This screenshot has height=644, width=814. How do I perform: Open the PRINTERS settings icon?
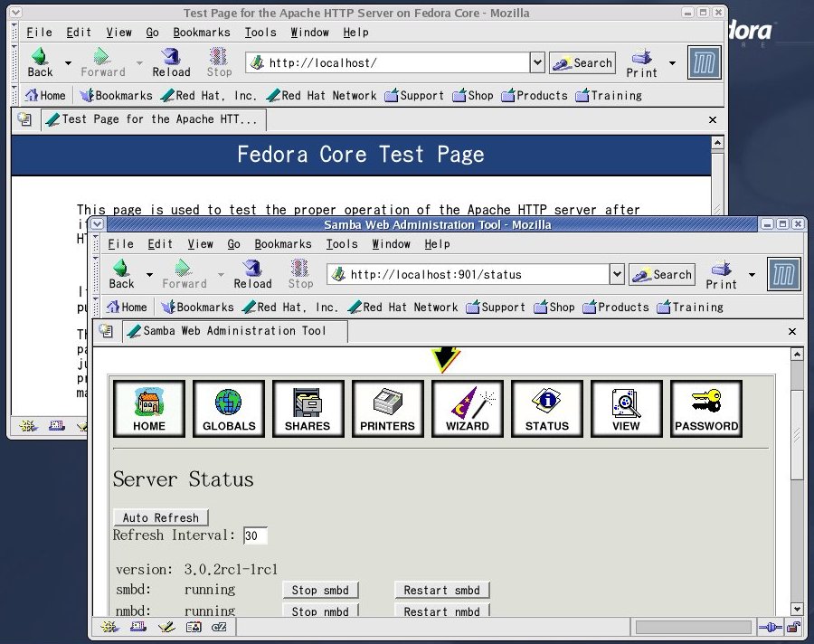(387, 408)
